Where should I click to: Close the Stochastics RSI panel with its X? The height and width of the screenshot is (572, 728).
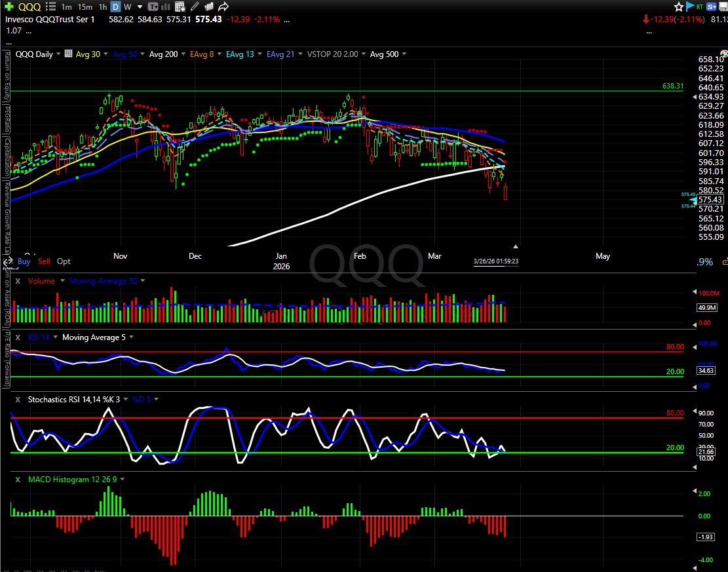tap(18, 399)
